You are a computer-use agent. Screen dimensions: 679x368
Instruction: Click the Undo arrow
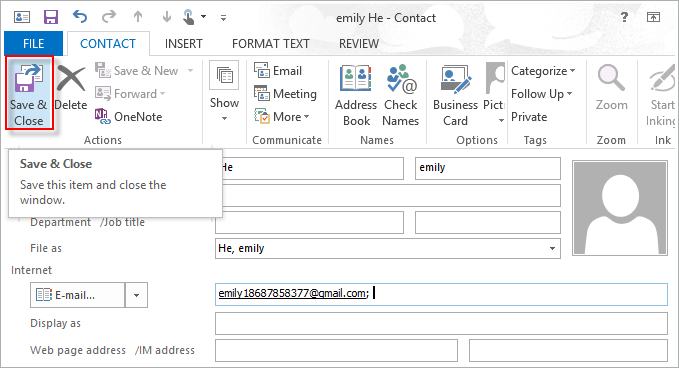coord(80,17)
